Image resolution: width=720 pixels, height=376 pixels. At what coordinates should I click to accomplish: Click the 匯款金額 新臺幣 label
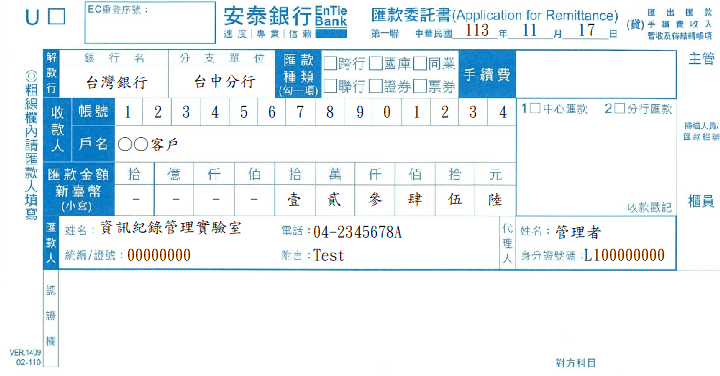78,189
